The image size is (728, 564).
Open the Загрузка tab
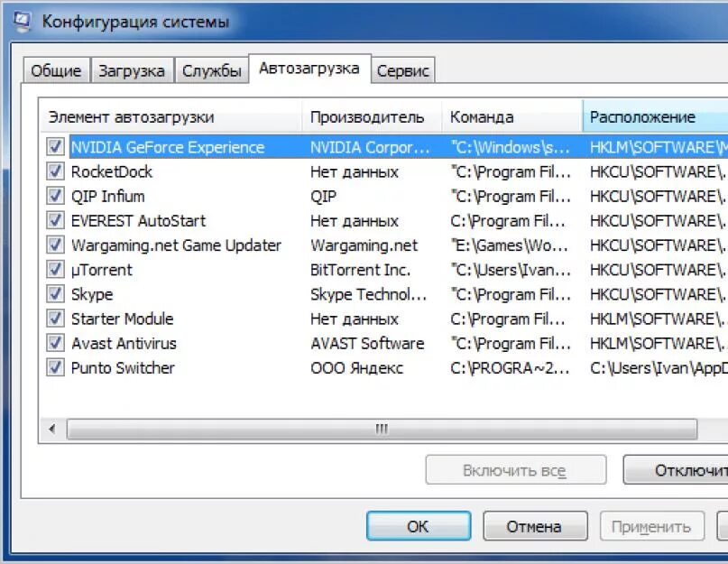click(132, 70)
